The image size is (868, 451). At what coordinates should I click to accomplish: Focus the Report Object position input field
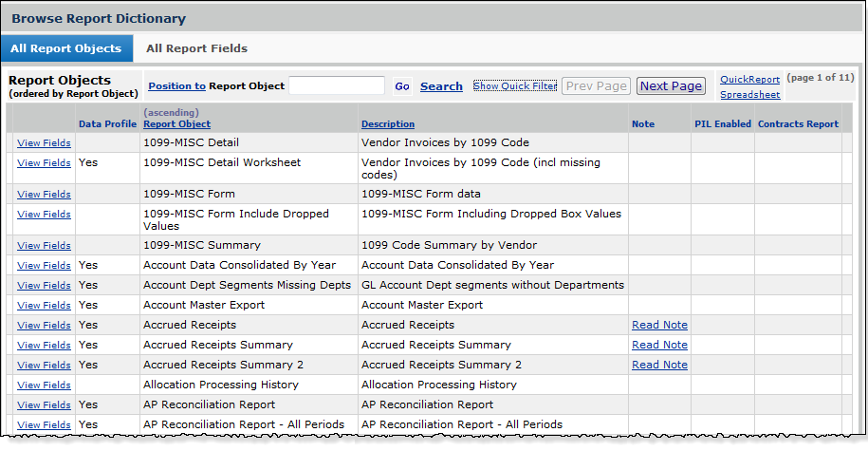pyautogui.click(x=337, y=85)
